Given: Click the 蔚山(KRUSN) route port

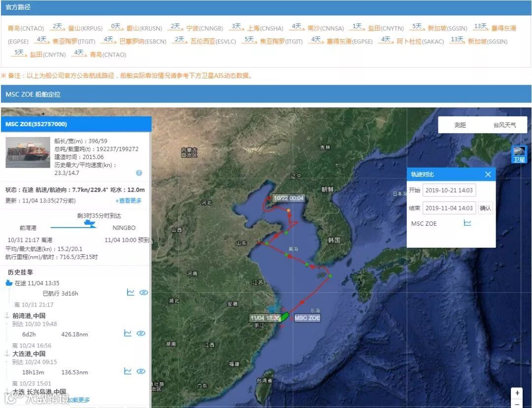Looking at the screenshot, I should tap(144, 28).
